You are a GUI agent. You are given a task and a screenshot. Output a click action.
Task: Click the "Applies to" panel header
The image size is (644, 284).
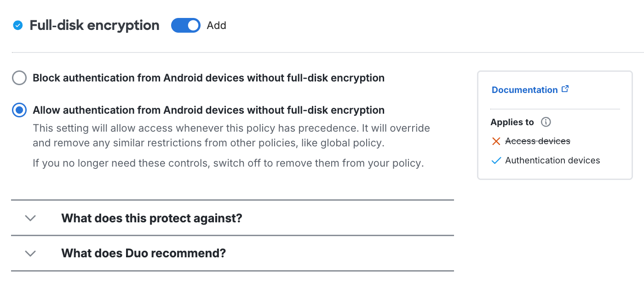[x=512, y=122]
